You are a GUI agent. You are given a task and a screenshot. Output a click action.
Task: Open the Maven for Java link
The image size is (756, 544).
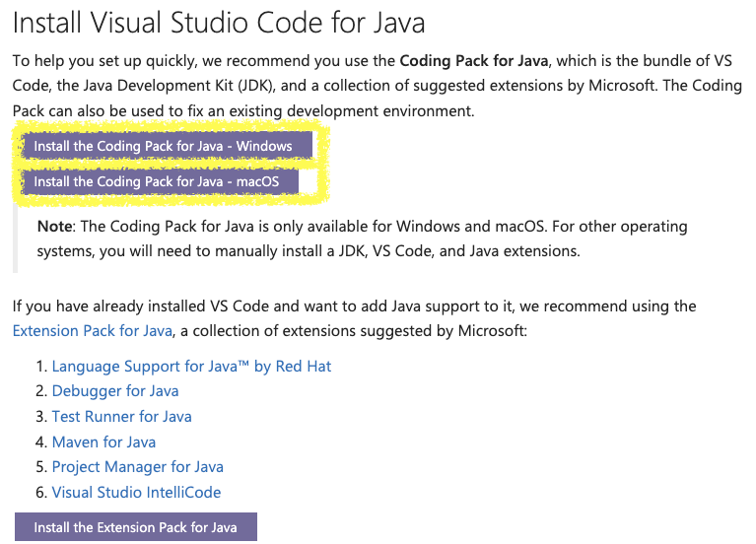coord(103,442)
